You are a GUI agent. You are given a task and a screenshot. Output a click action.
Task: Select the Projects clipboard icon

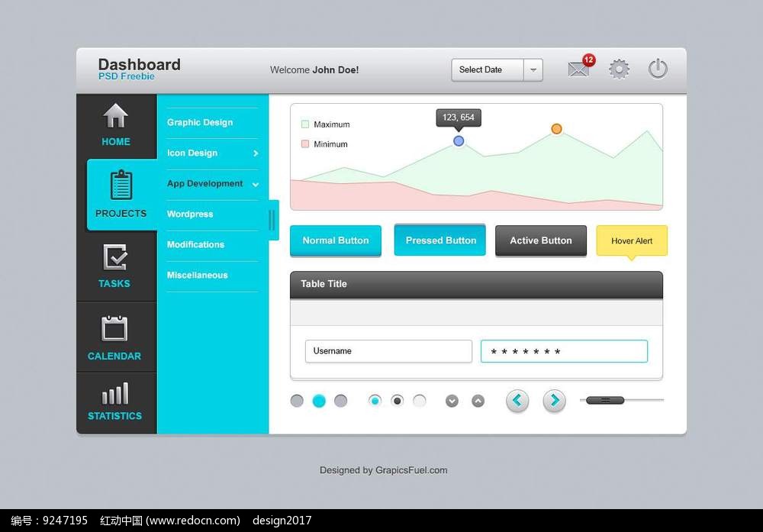pos(121,185)
